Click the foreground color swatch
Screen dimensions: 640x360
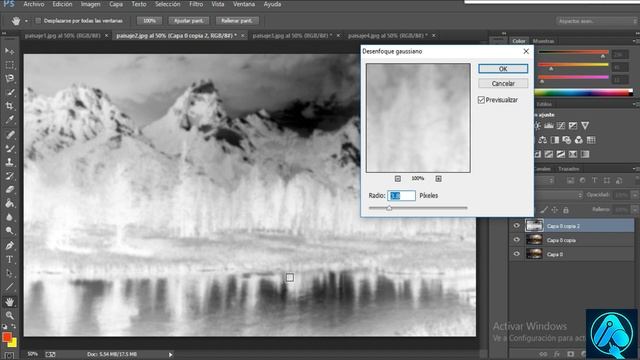coord(7,337)
